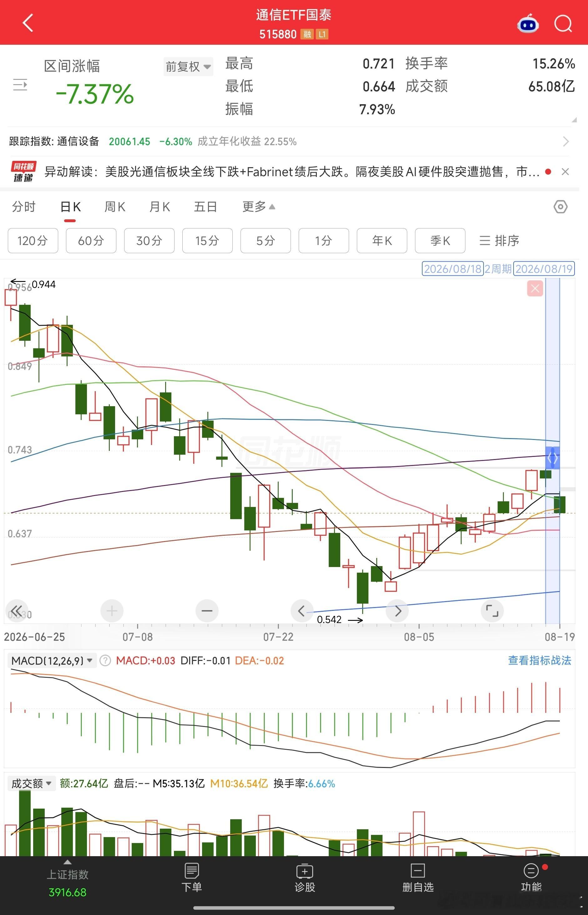
Task: Tap 删自选 remove from watchlist
Action: 418,878
